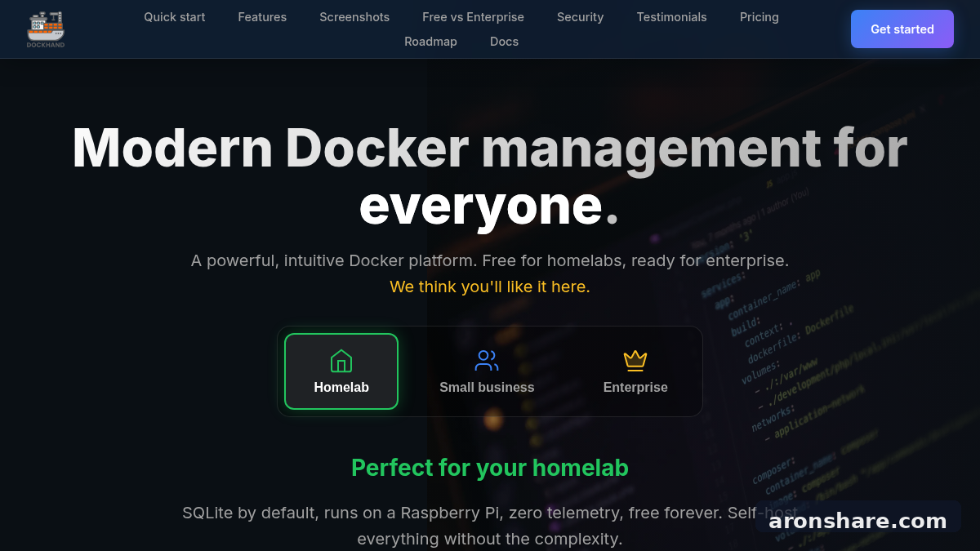Open the Roadmap nav link
The width and height of the screenshot is (980, 551).
pos(431,42)
